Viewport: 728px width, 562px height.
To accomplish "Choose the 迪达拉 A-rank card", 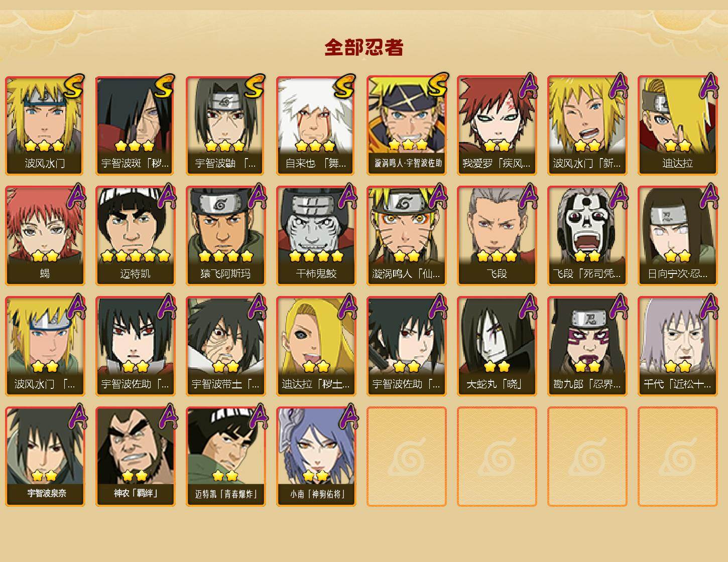I will 678,125.
